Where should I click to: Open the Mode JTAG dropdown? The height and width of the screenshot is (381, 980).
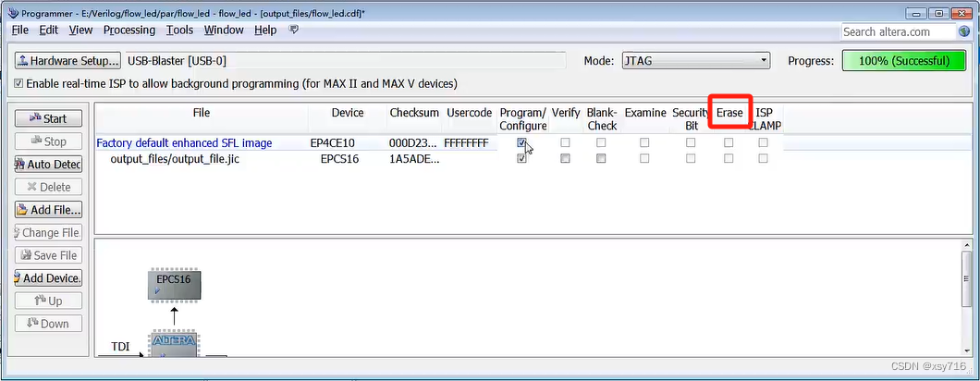tap(695, 61)
